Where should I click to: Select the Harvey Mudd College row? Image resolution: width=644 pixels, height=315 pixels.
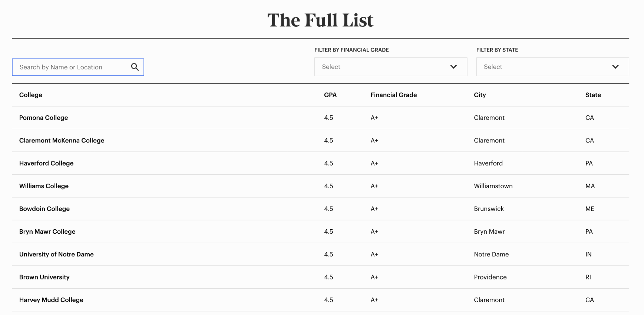pyautogui.click(x=320, y=300)
